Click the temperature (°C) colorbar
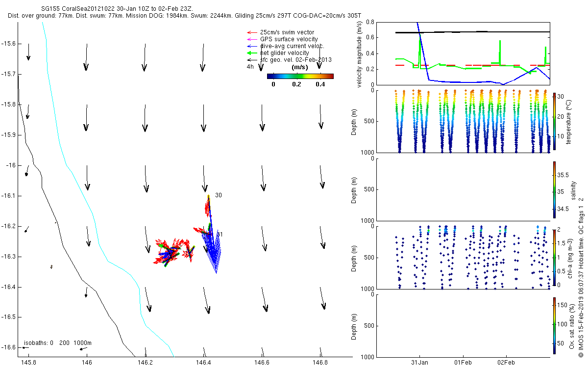Viewport: 588px width, 368px height. coord(554,121)
